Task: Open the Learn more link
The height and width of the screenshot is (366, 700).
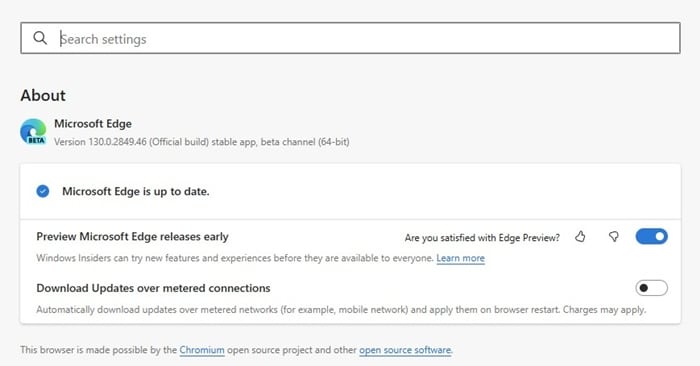Action: coord(460,258)
